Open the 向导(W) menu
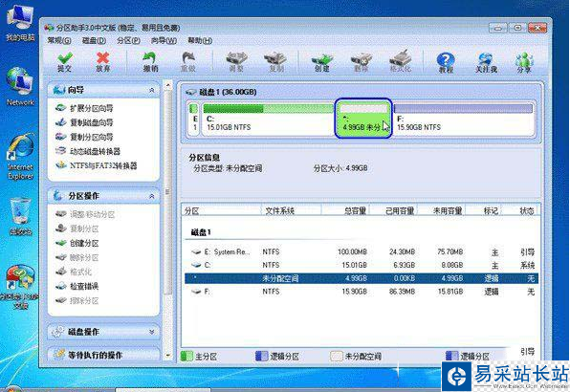The width and height of the screenshot is (570, 392). coord(164,41)
